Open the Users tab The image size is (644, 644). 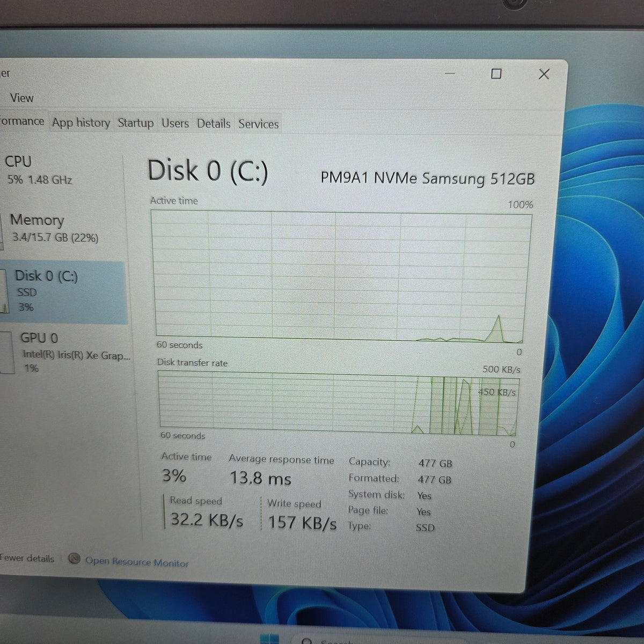(x=175, y=123)
